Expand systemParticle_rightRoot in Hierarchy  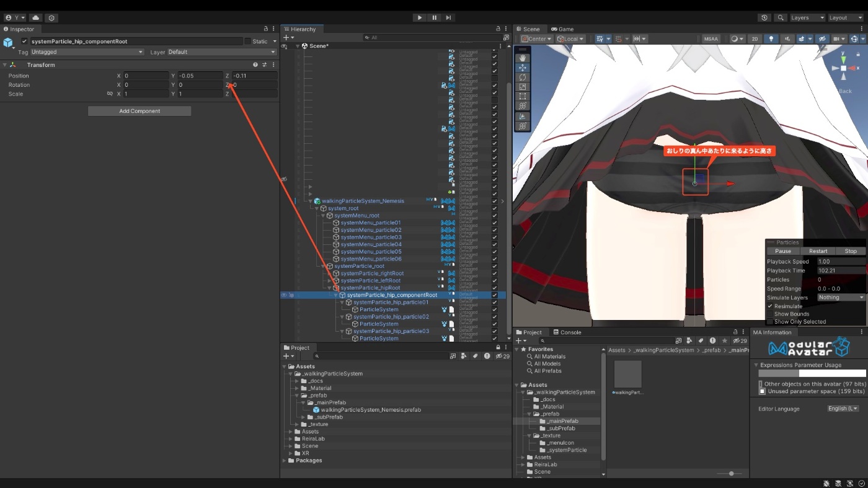[x=329, y=273]
